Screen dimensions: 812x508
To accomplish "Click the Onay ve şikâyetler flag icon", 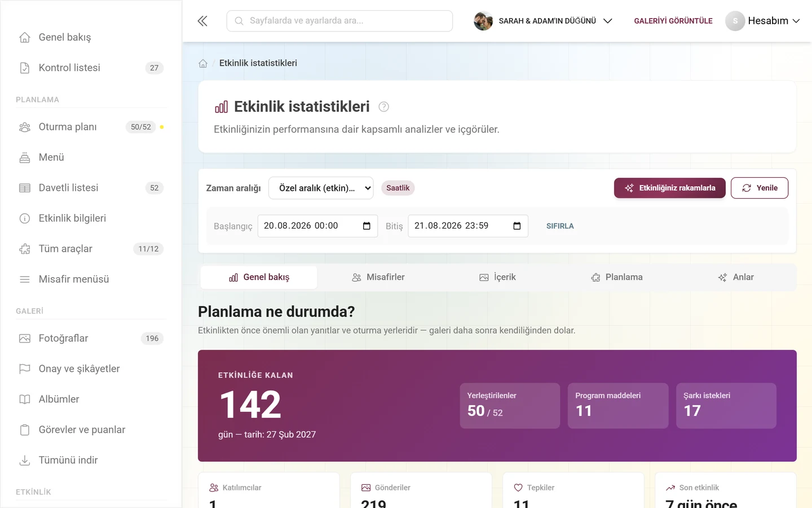I will [x=25, y=369].
